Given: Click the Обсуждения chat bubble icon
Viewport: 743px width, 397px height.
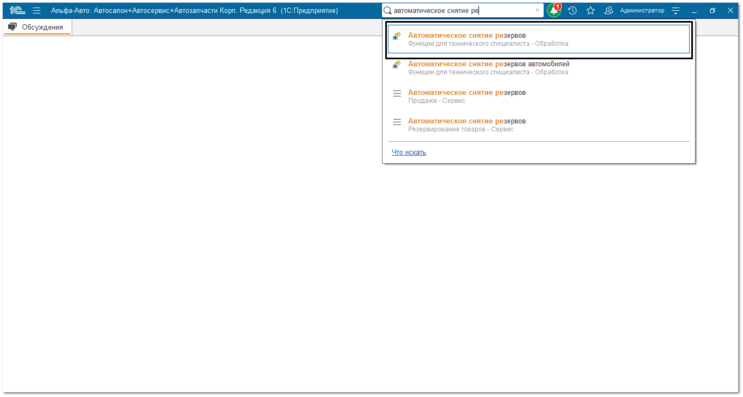Looking at the screenshot, I should tap(12, 27).
